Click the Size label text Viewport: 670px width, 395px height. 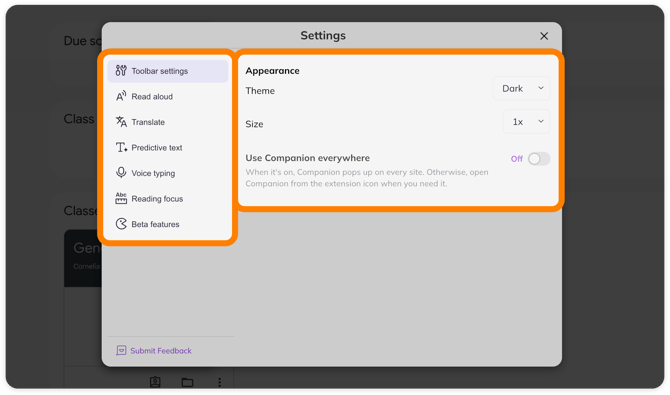coord(254,124)
